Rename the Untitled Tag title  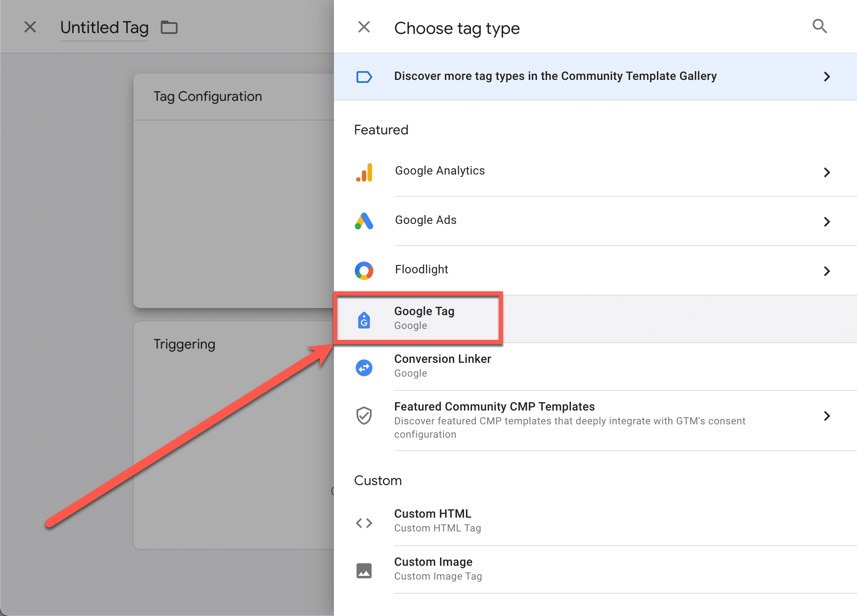(105, 28)
